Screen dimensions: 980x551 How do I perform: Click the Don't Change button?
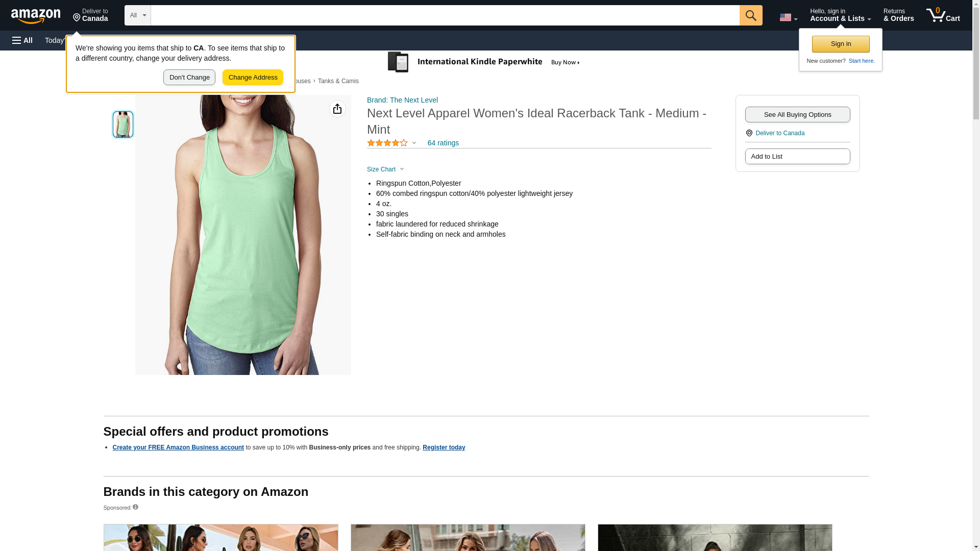(x=189, y=78)
